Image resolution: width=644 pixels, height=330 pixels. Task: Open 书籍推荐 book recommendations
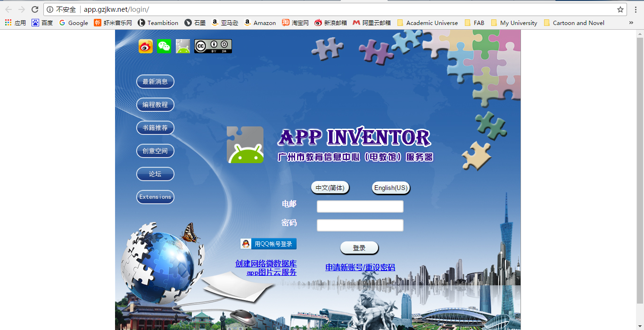[155, 128]
